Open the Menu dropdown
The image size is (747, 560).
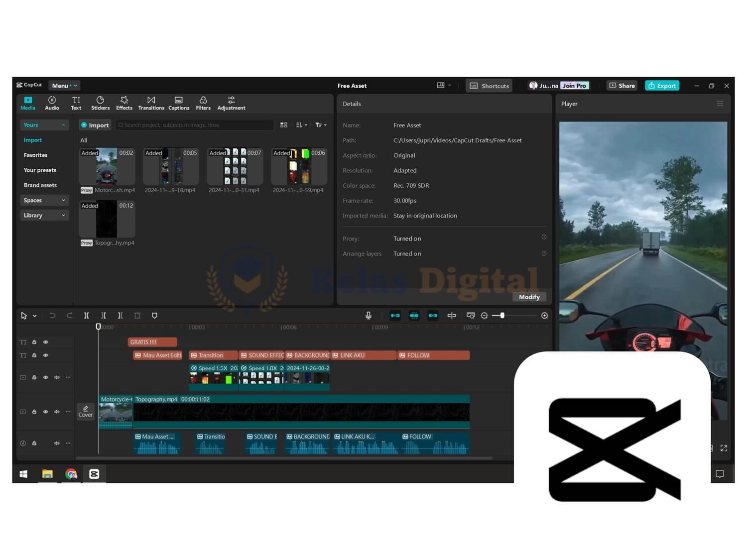65,86
